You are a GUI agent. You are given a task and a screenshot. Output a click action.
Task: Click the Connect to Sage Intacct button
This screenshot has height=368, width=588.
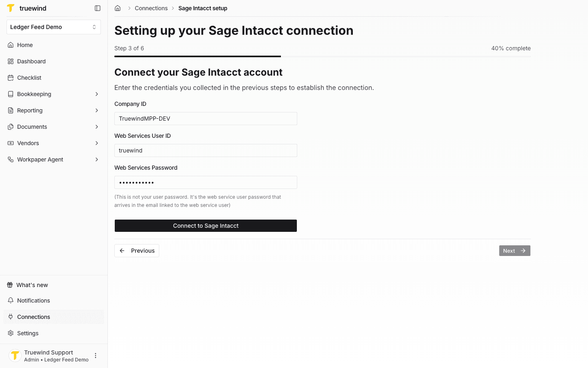[205, 225]
